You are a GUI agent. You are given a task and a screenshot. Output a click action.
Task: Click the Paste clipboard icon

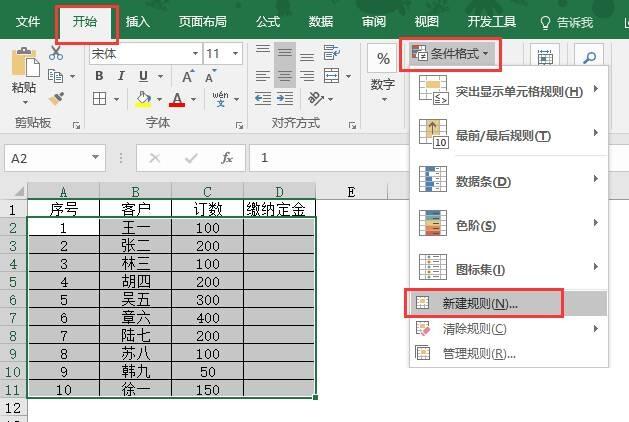point(25,62)
